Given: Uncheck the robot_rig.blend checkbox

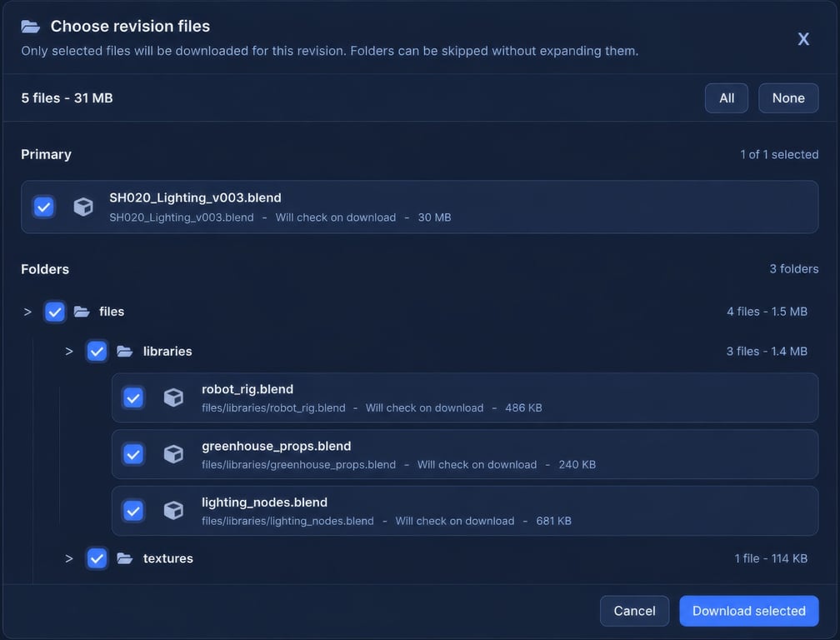Looking at the screenshot, I should pos(133,398).
